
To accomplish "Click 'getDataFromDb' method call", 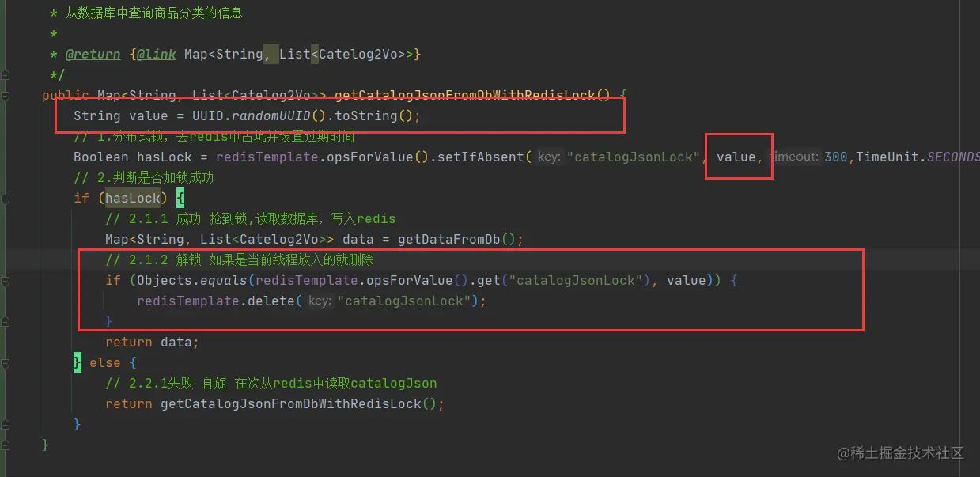I will pyautogui.click(x=448, y=239).
